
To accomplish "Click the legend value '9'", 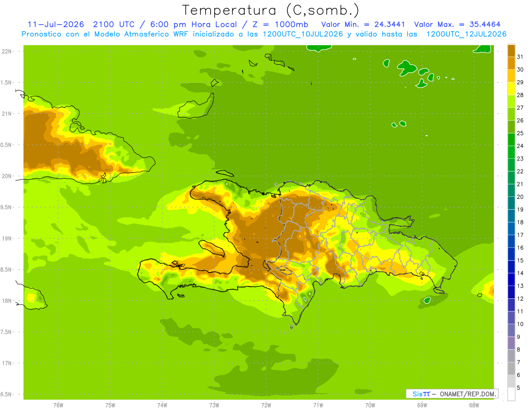I will [x=519, y=337].
